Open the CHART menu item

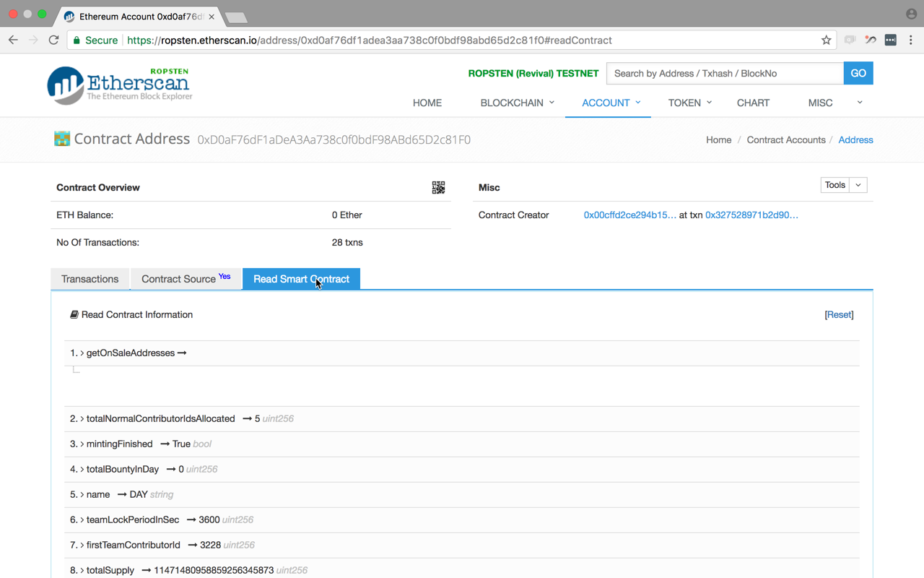(753, 103)
